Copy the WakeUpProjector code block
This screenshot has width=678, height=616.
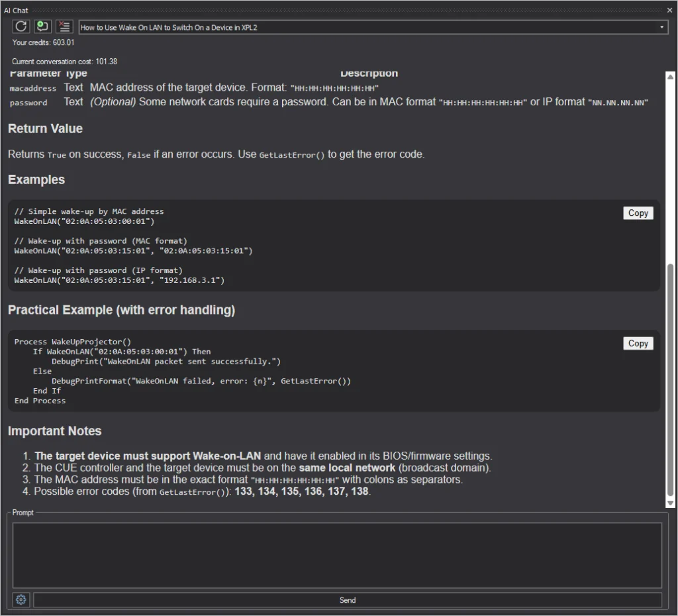tap(638, 344)
